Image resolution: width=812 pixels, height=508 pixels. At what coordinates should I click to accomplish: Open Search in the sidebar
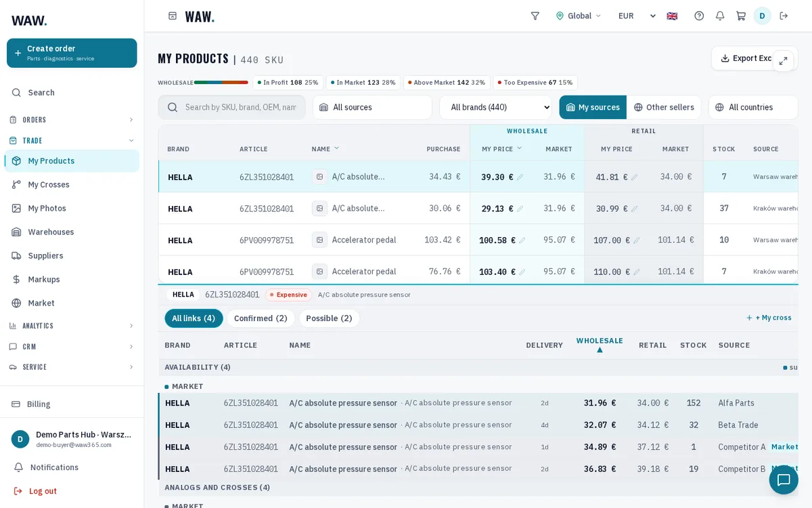point(72,92)
